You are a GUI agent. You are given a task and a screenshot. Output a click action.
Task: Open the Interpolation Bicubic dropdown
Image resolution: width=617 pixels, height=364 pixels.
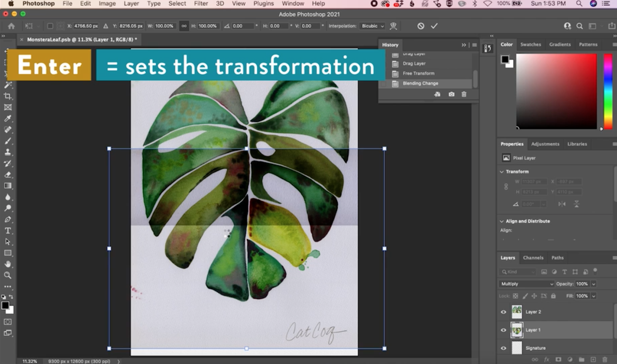tap(371, 26)
